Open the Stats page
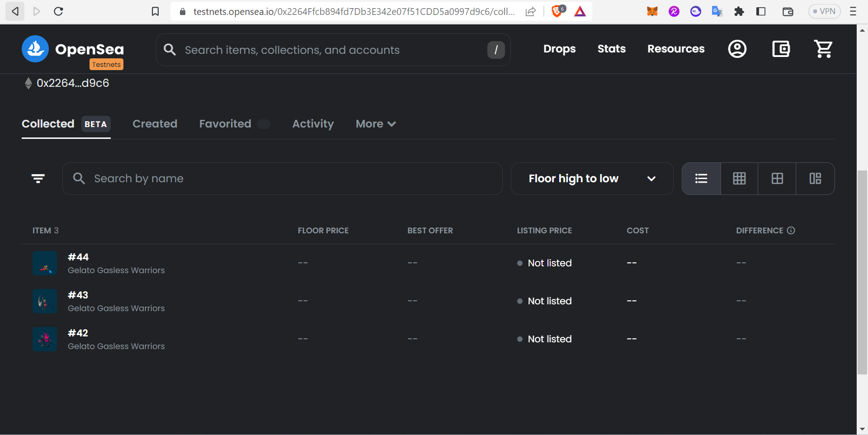This screenshot has height=435, width=868. coord(611,49)
